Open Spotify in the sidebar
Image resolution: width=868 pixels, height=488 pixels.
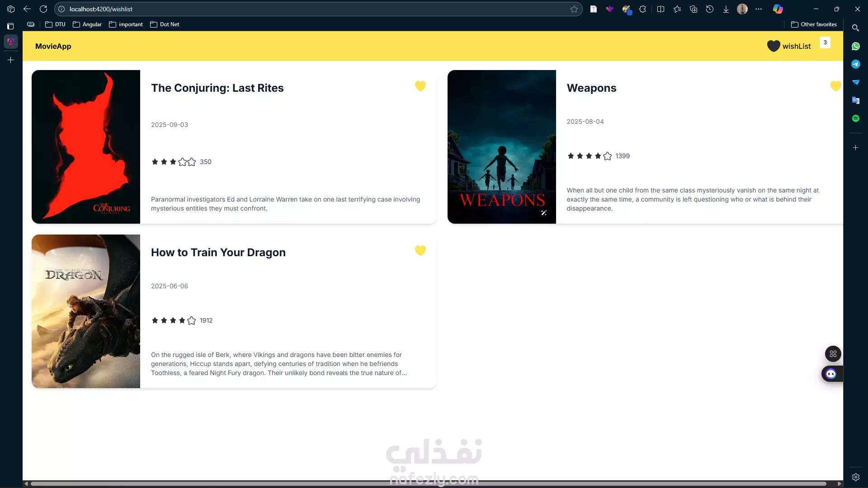[x=855, y=118]
